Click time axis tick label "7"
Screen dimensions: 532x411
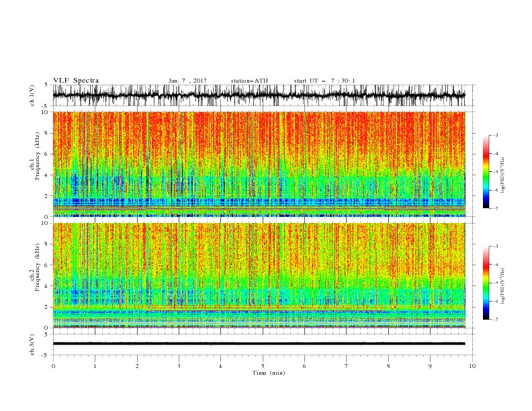(347, 366)
